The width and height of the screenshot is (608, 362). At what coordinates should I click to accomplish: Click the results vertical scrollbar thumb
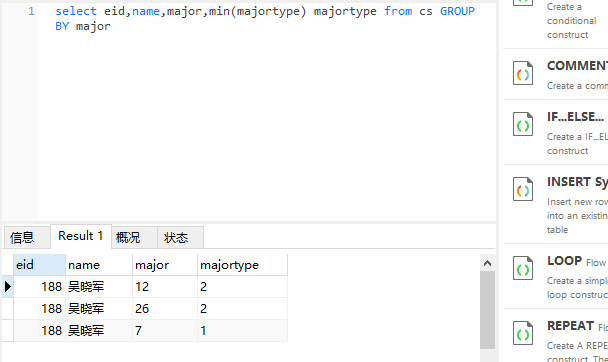tap(487, 310)
